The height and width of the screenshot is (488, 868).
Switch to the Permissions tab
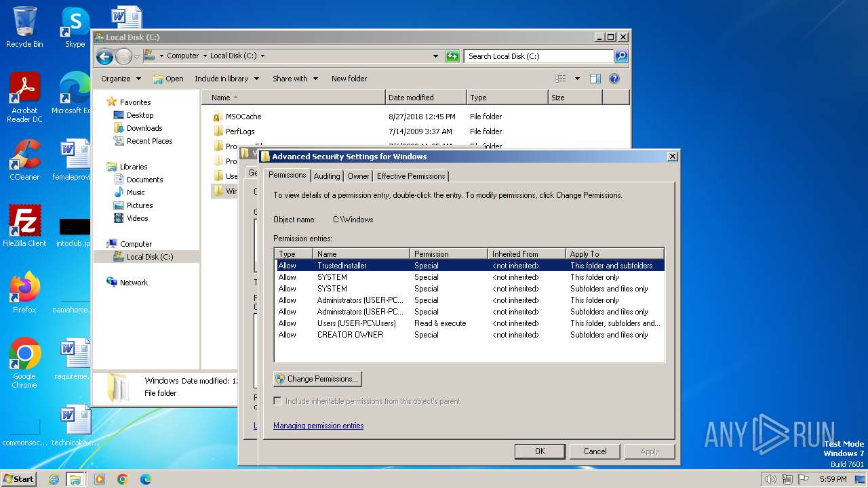click(288, 175)
